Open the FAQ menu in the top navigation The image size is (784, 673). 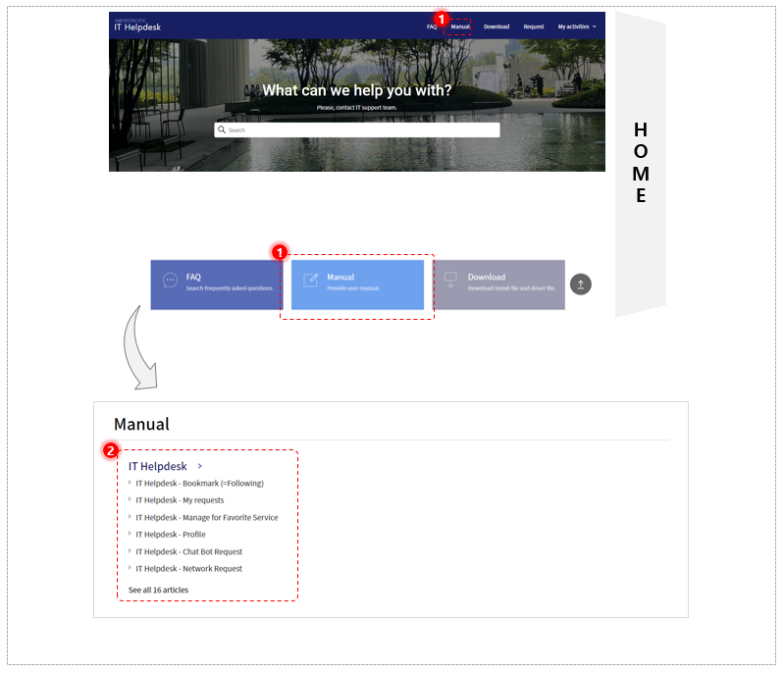pyautogui.click(x=432, y=26)
